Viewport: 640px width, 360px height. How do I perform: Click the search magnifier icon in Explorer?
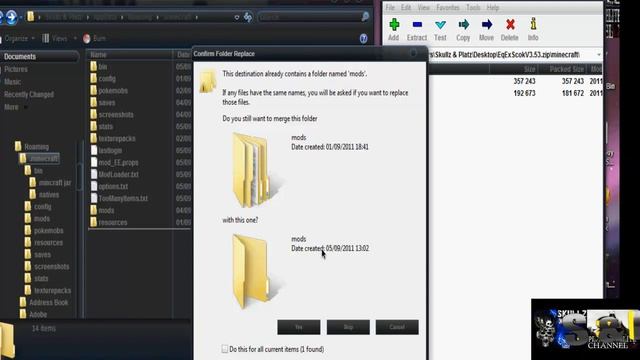pyautogui.click(x=365, y=17)
